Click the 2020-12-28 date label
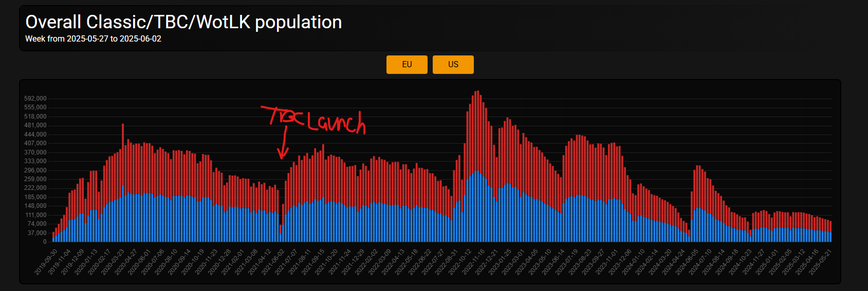868x291 pixels. point(219,262)
